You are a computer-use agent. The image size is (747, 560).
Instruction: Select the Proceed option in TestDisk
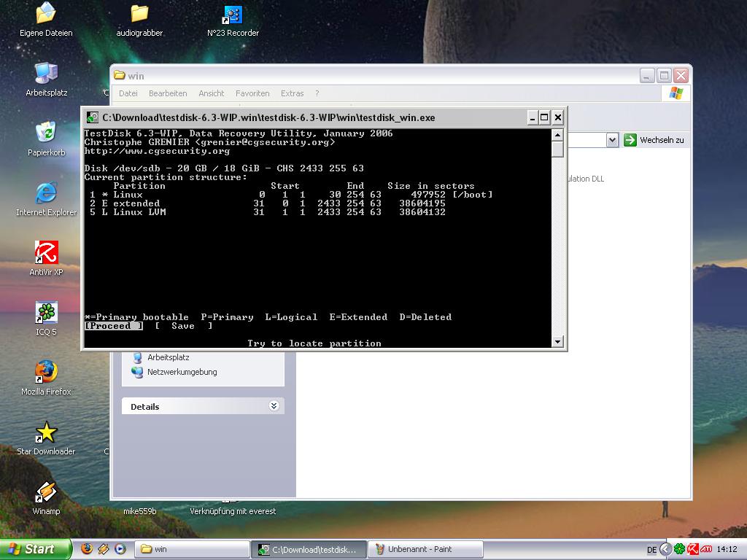(114, 326)
